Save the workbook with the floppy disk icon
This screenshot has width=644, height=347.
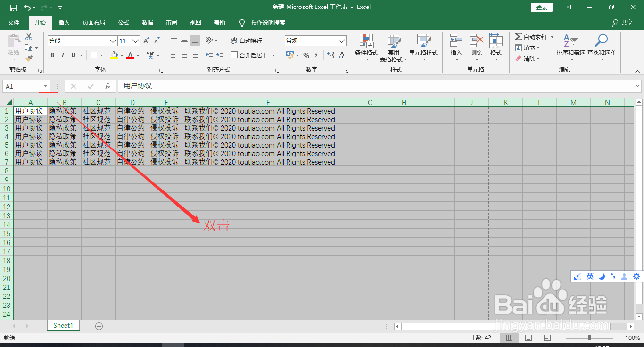13,8
